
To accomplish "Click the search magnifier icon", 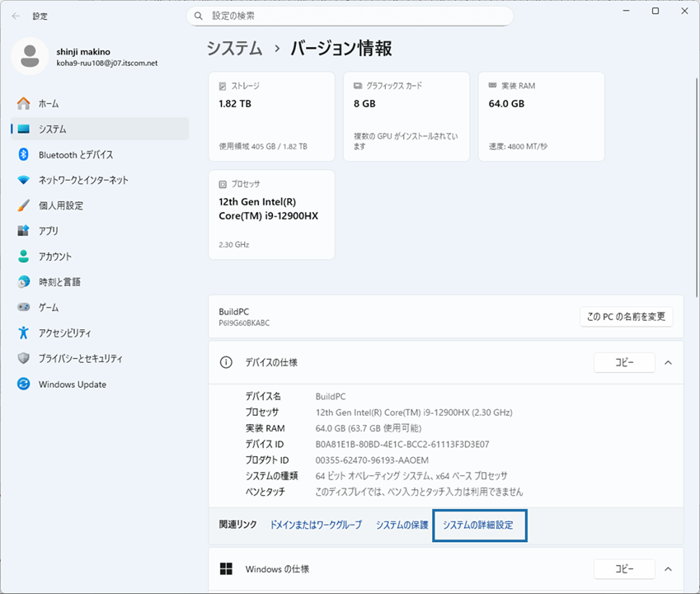I will [199, 16].
